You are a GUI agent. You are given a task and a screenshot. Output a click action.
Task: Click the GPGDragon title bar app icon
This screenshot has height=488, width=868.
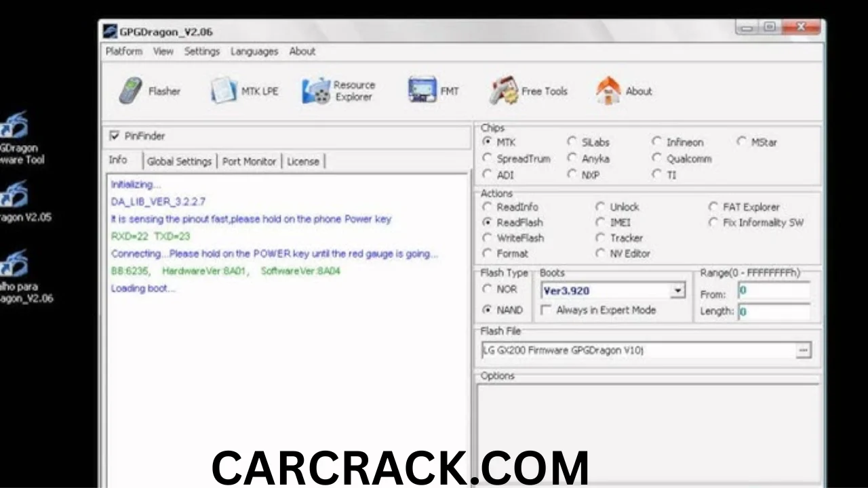click(x=111, y=31)
